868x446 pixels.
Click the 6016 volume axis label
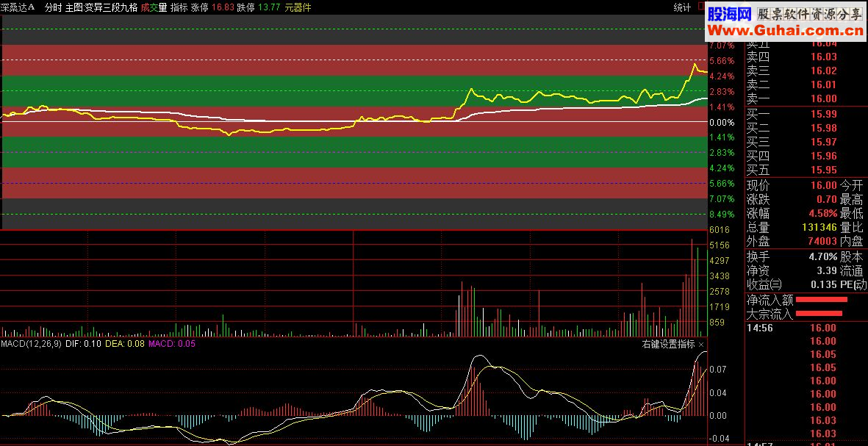719,230
